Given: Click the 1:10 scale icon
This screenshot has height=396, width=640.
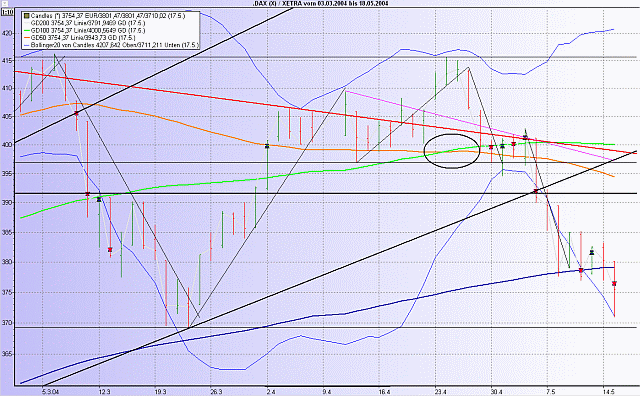Looking at the screenshot, I should click(7, 12).
